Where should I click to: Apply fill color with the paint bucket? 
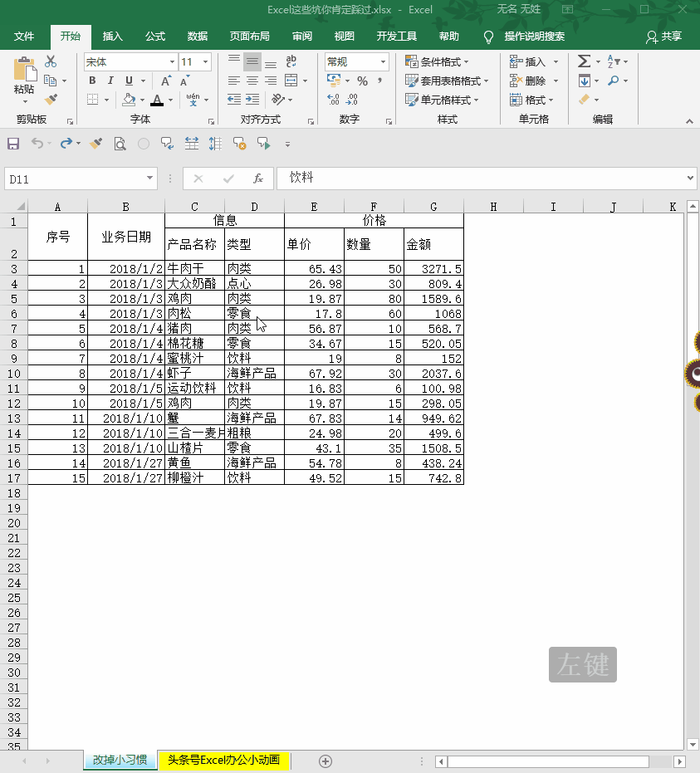[x=130, y=100]
